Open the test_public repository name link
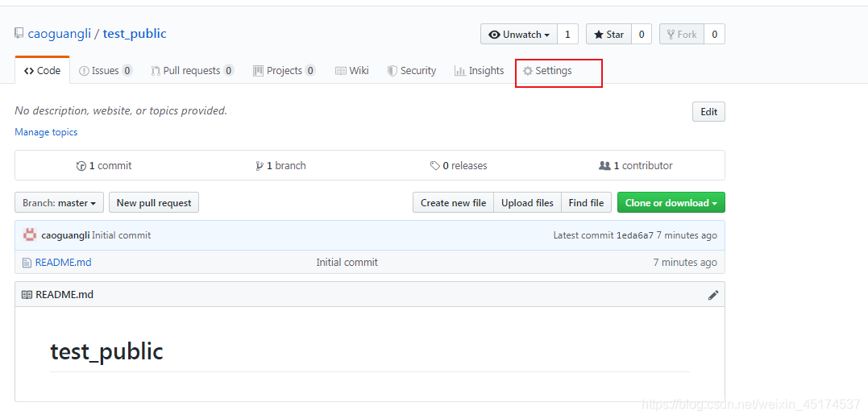Screen dimensions: 868x419 click(x=135, y=34)
